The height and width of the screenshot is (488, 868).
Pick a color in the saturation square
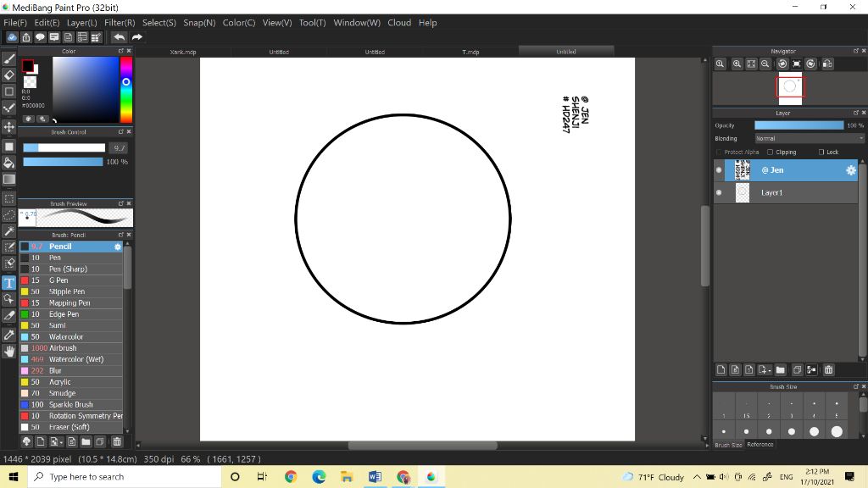tap(86, 90)
